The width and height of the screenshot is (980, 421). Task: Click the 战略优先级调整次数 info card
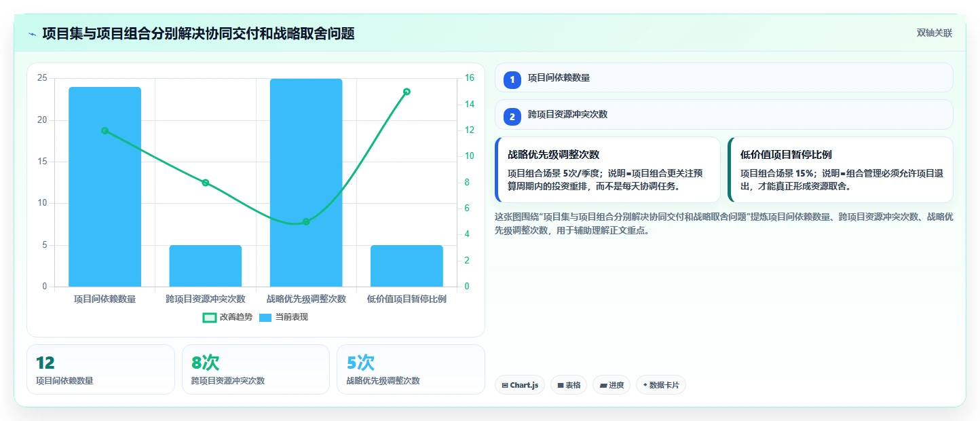coord(607,170)
